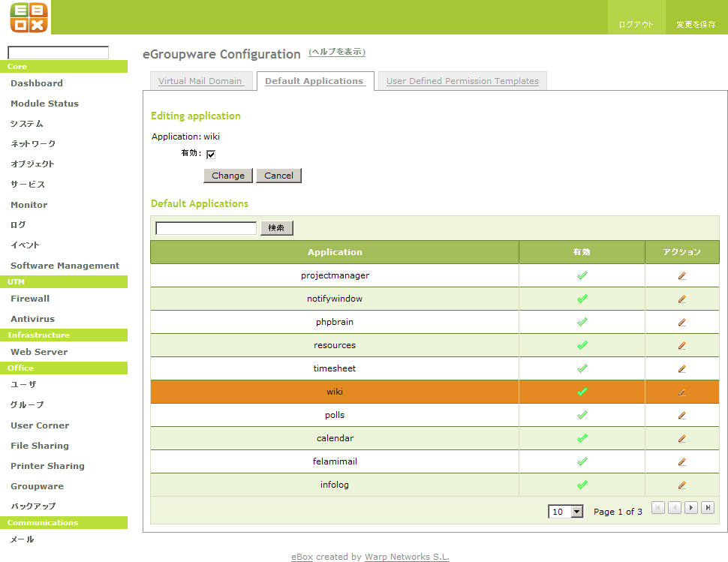Edit the phpbrain application row

tap(681, 322)
